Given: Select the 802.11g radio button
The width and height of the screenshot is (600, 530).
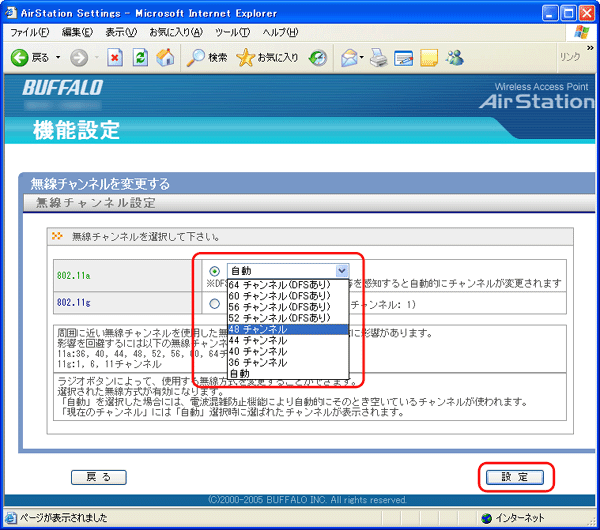Looking at the screenshot, I should [214, 303].
